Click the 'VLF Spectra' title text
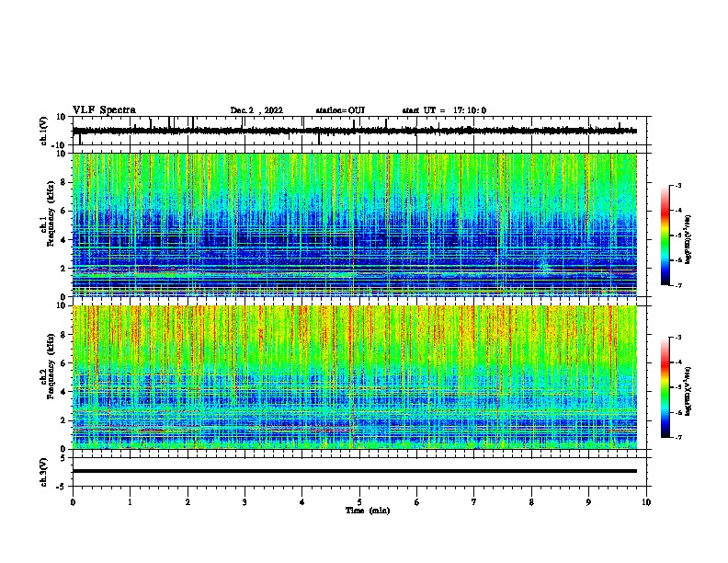 104,110
